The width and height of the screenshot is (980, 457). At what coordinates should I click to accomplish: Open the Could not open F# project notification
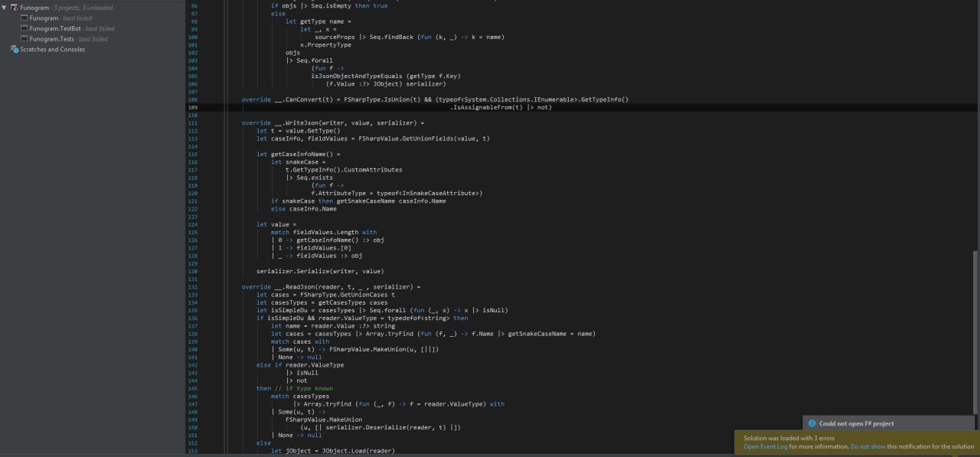click(x=890, y=423)
